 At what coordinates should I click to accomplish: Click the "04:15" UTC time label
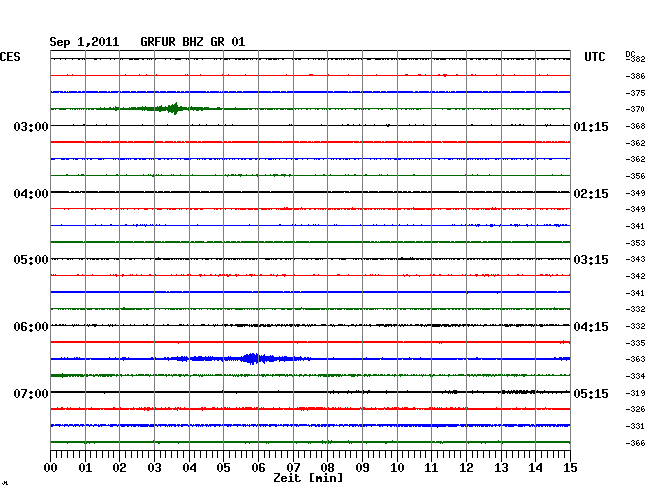pos(591,327)
